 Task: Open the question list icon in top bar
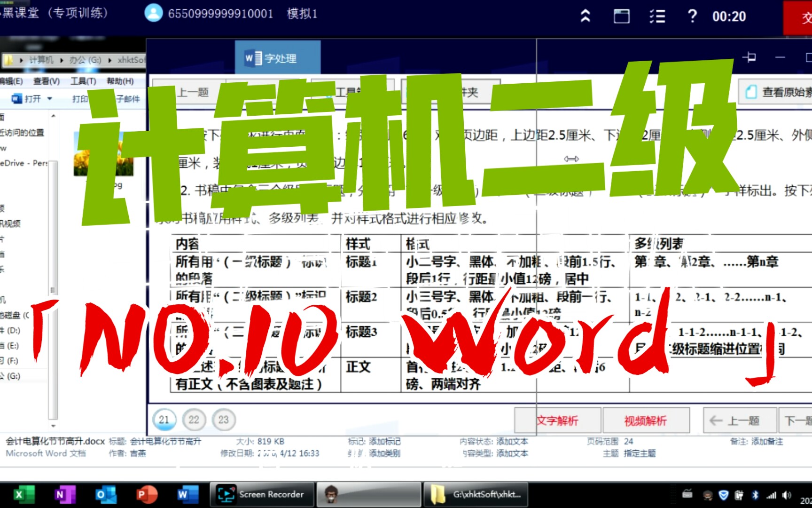click(x=657, y=16)
